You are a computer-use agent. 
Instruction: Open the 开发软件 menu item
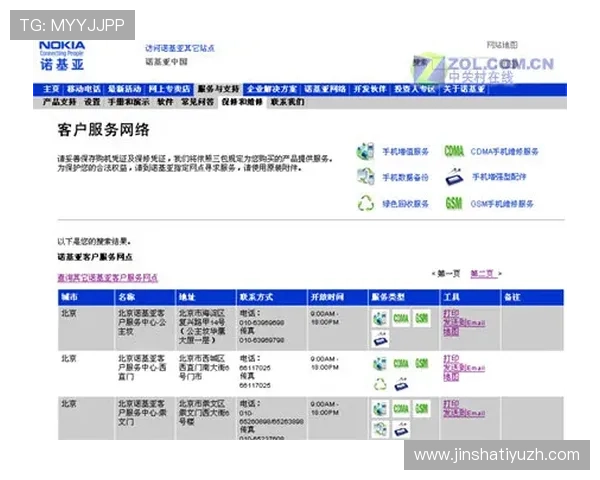(x=370, y=89)
